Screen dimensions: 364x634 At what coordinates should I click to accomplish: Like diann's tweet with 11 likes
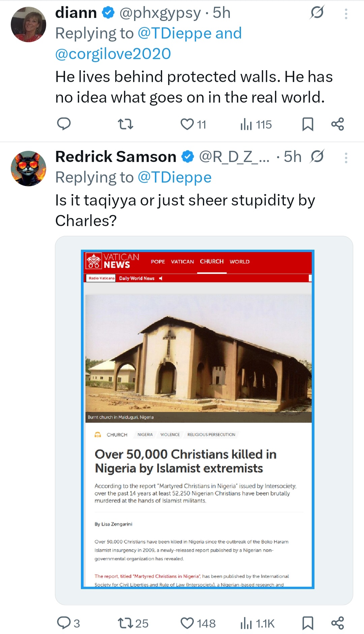[x=187, y=124]
